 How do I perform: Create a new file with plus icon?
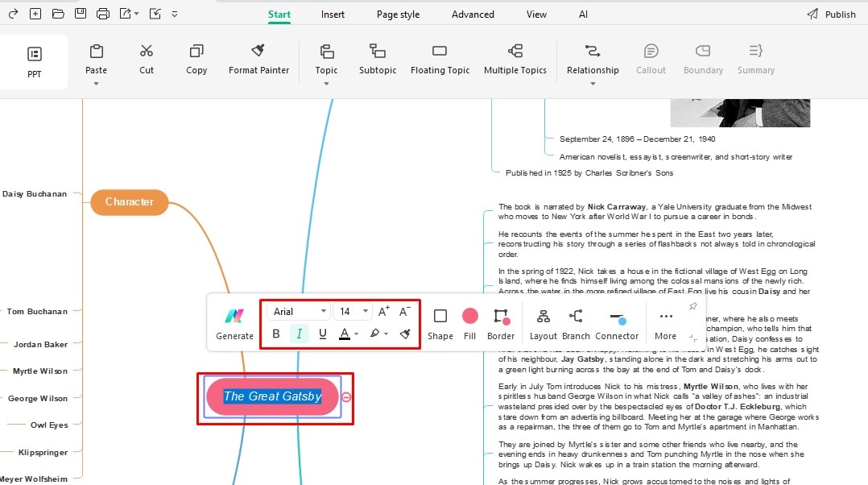35,14
